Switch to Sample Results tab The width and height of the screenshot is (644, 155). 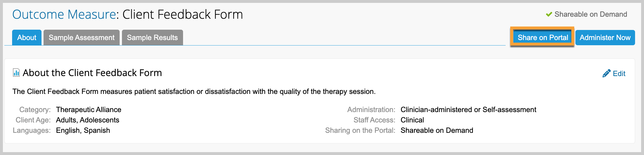152,37
